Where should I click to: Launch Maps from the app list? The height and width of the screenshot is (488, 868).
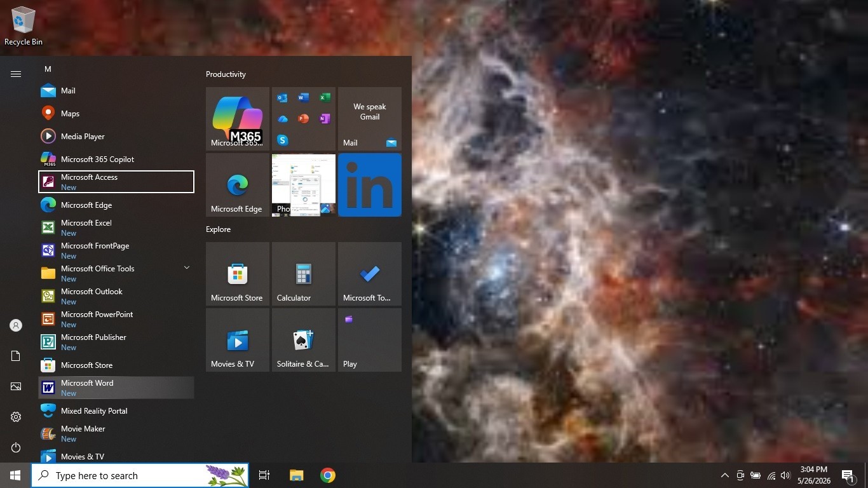116,114
